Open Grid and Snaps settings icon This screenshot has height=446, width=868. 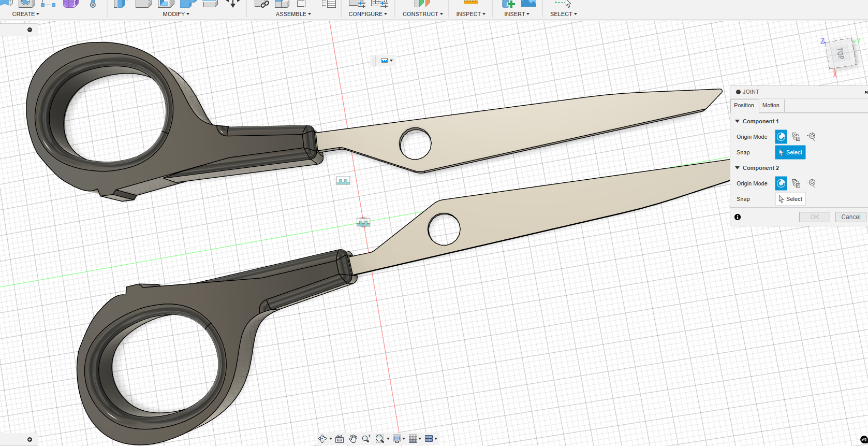coord(413,439)
